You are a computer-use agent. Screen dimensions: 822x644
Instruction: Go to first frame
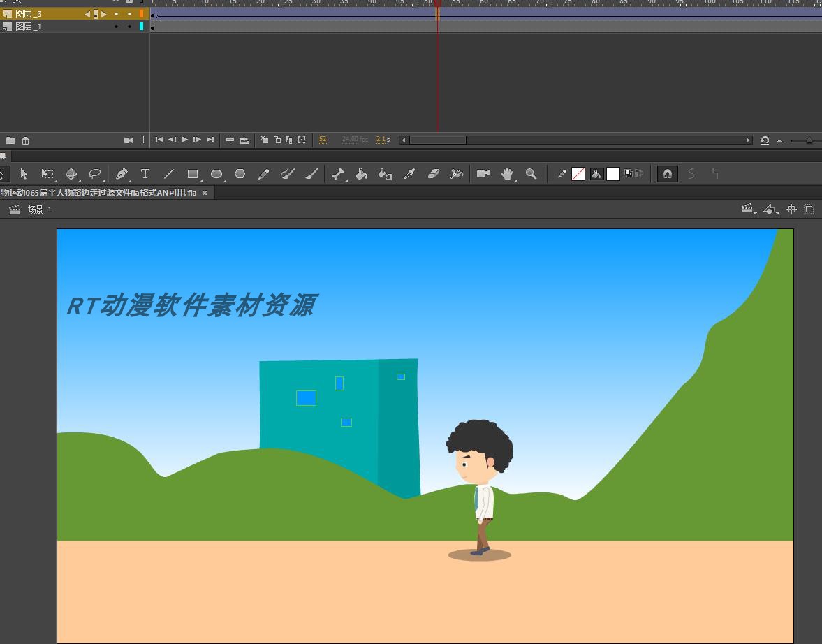click(x=159, y=140)
